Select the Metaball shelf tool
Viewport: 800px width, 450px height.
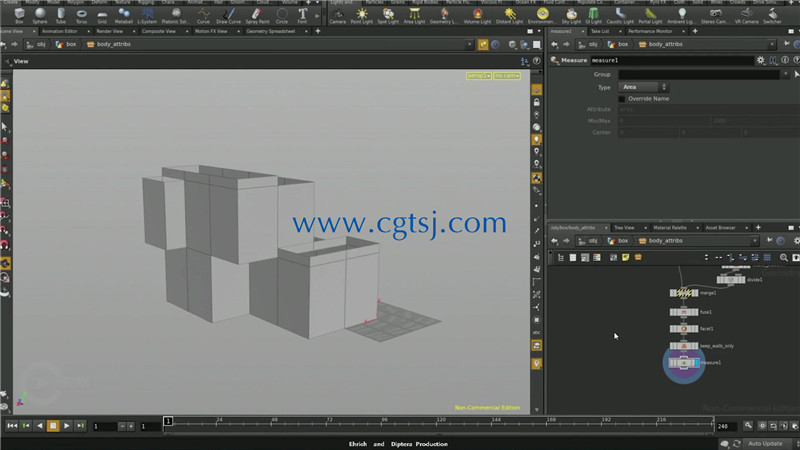tap(123, 16)
